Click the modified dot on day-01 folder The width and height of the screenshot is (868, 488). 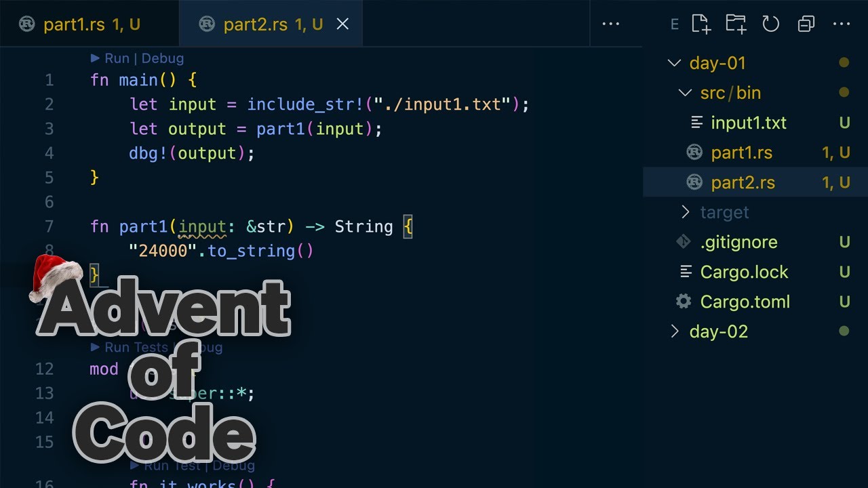coord(844,63)
